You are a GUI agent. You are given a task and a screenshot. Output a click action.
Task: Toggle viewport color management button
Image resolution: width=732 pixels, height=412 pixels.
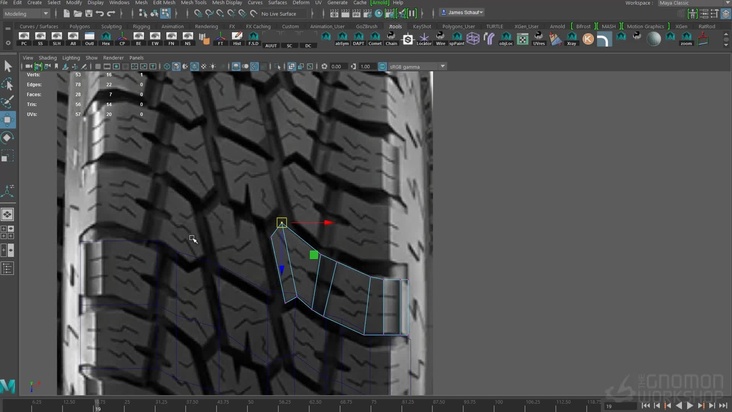[382, 67]
